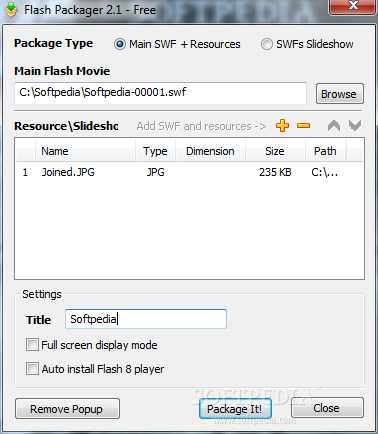Enable Full screen display mode checkbox
This screenshot has width=378, height=434.
(x=32, y=344)
